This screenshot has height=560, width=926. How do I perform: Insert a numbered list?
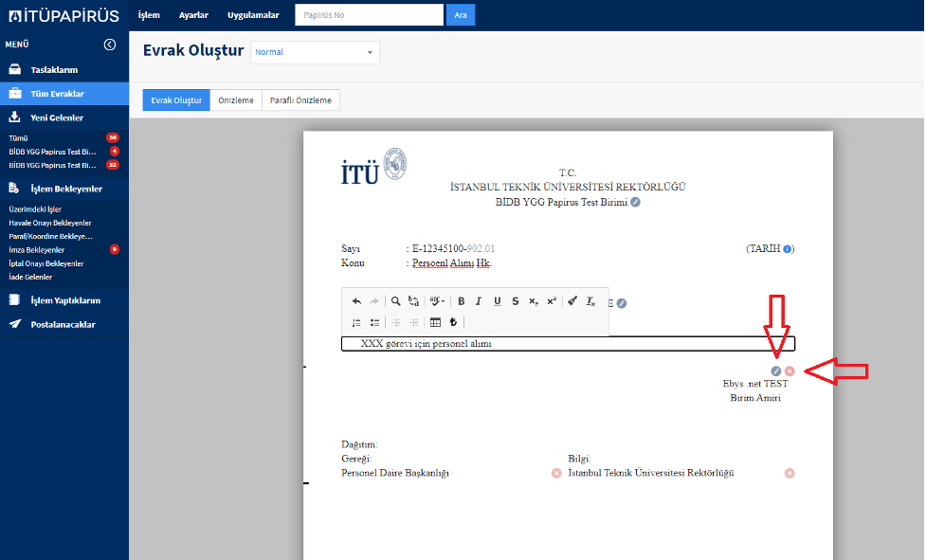[x=356, y=322]
